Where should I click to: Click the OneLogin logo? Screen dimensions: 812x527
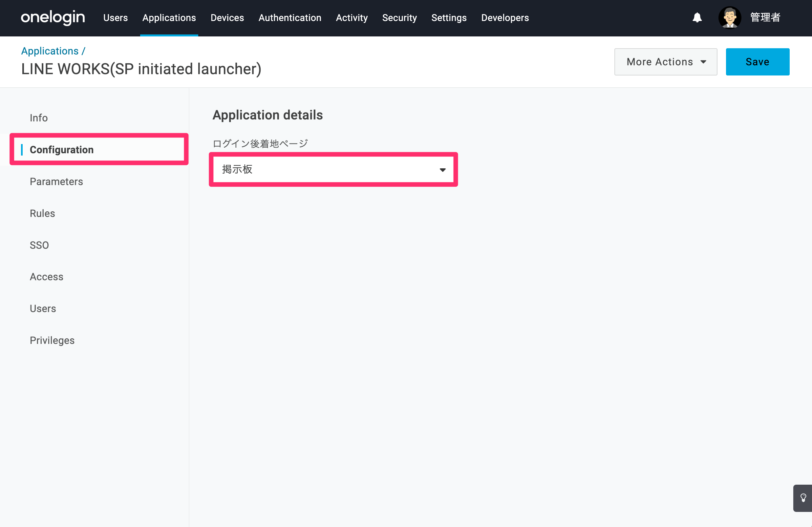(53, 17)
